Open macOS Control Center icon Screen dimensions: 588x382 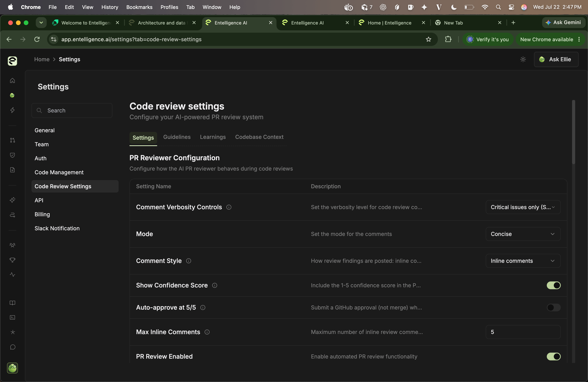[511, 7]
